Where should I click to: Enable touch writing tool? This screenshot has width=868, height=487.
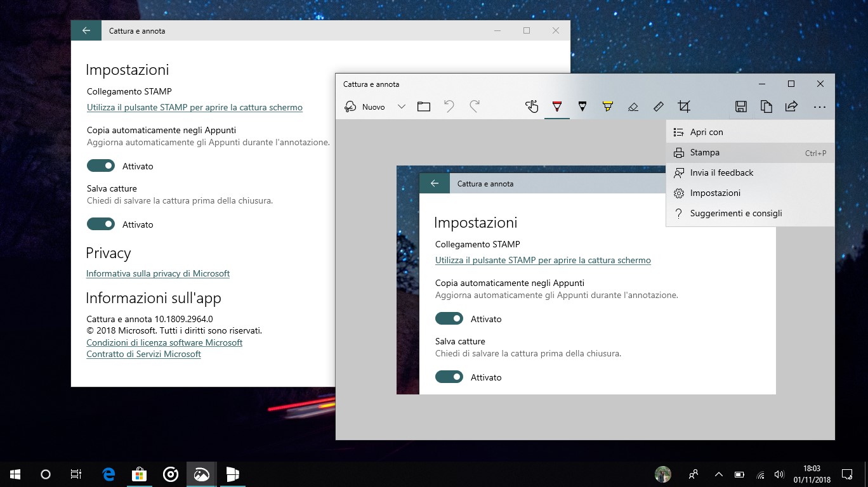click(532, 107)
